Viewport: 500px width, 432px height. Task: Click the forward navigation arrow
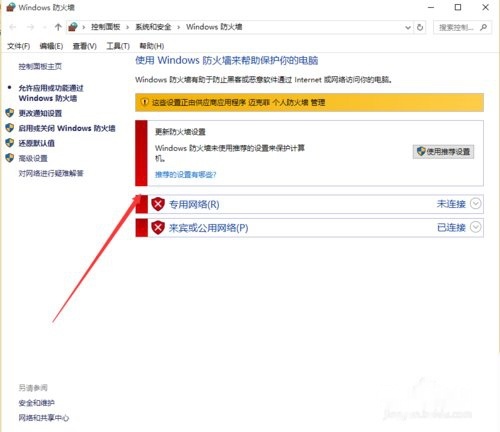[x=30, y=27]
